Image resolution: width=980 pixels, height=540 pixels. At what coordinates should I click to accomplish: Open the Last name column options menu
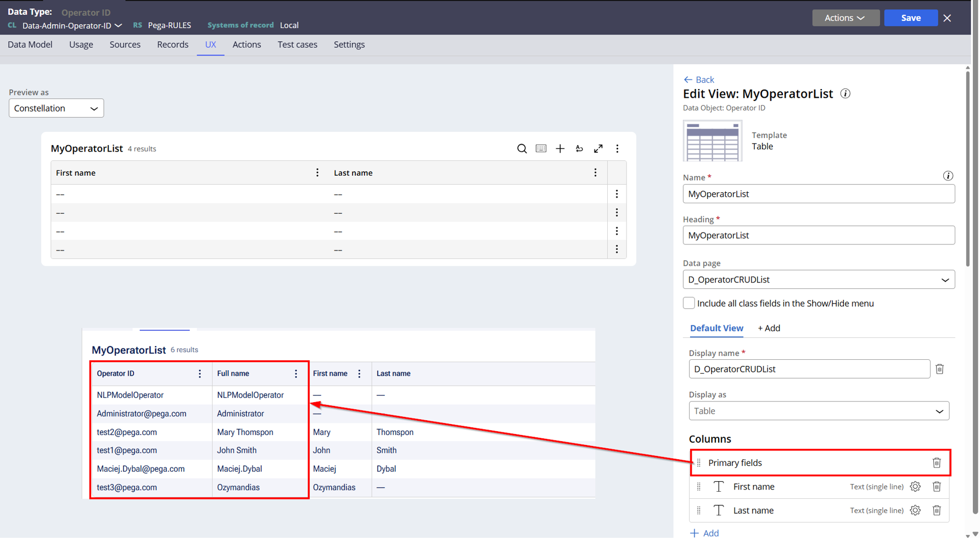pyautogui.click(x=596, y=172)
